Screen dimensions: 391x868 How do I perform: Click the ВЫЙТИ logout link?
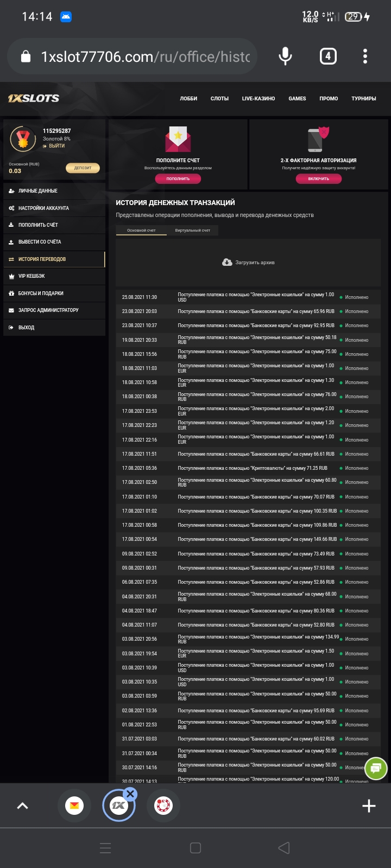tap(56, 146)
